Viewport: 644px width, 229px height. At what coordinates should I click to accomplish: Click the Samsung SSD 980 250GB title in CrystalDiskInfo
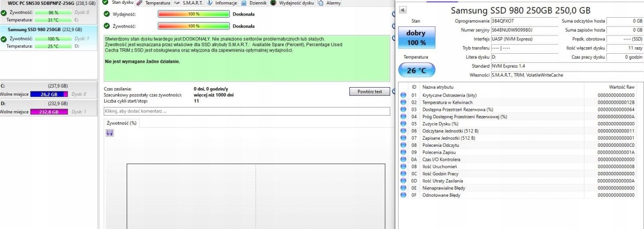[520, 10]
